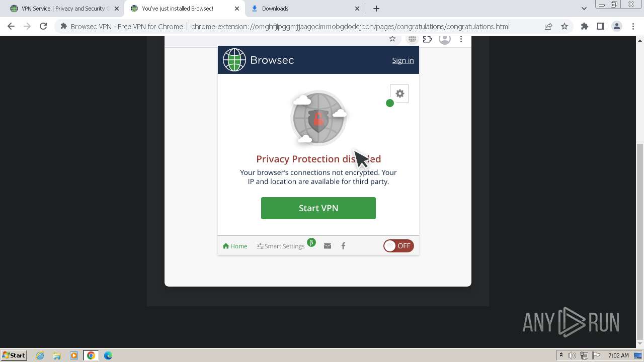Click the Sign in link
This screenshot has height=362, width=644.
(x=403, y=60)
